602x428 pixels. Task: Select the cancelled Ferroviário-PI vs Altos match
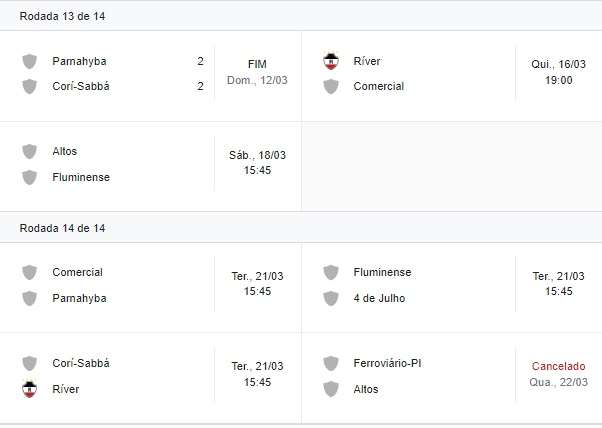click(452, 378)
